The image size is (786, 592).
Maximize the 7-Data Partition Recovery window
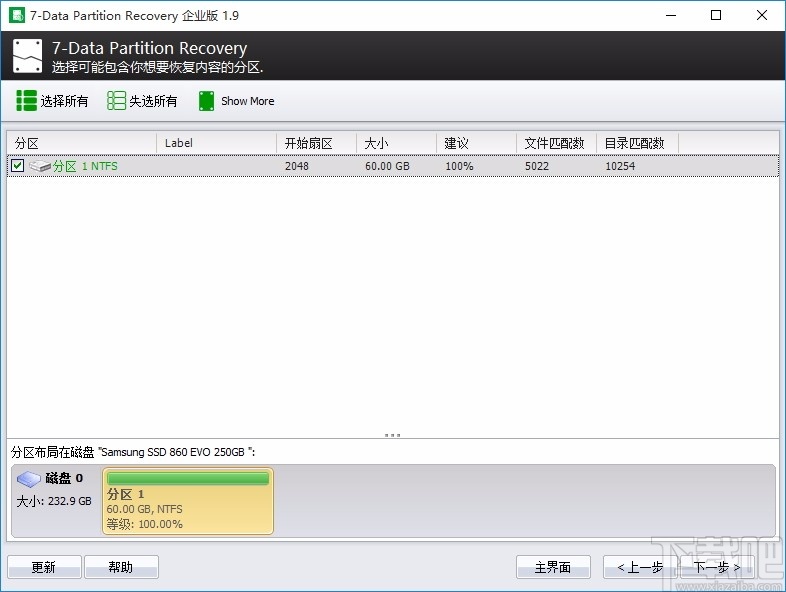coord(716,16)
